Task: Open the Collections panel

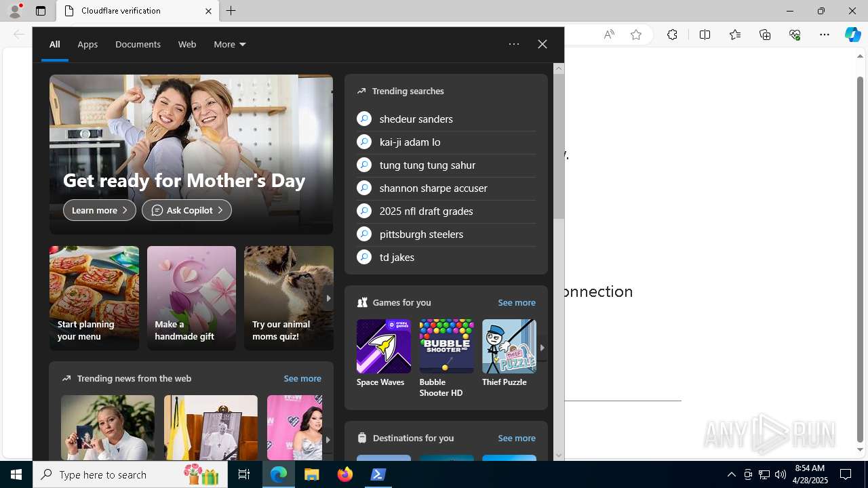Action: click(765, 35)
